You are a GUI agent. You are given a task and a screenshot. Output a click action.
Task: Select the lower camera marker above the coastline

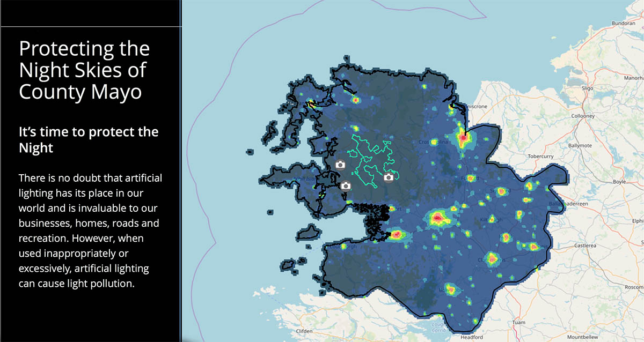click(x=346, y=187)
